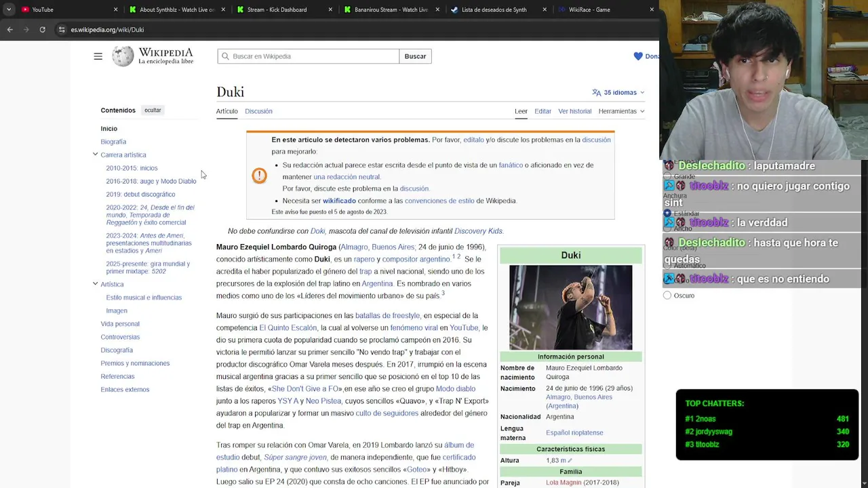The image size is (868, 488).
Task: Select the Grande text size radio button
Action: [x=667, y=176]
